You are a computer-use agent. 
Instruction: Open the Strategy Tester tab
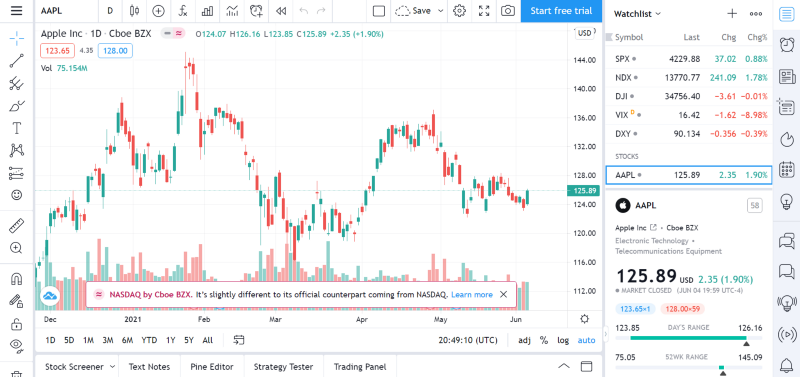283,367
